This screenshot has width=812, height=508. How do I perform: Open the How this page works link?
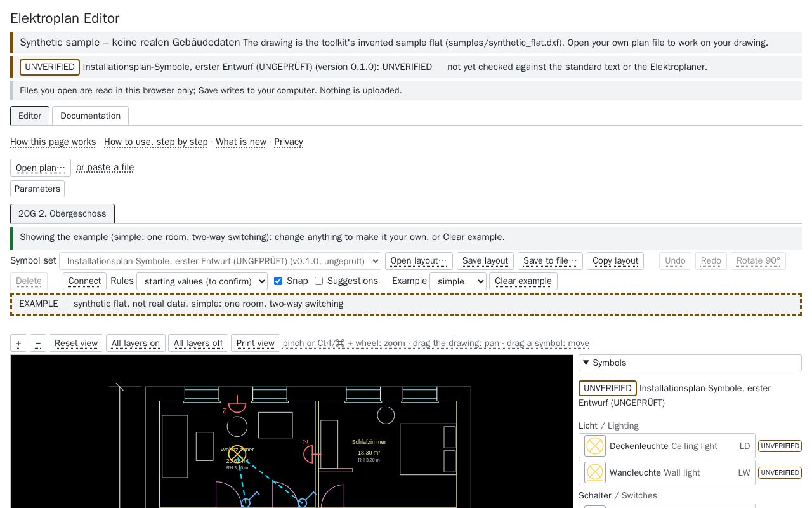(x=53, y=142)
